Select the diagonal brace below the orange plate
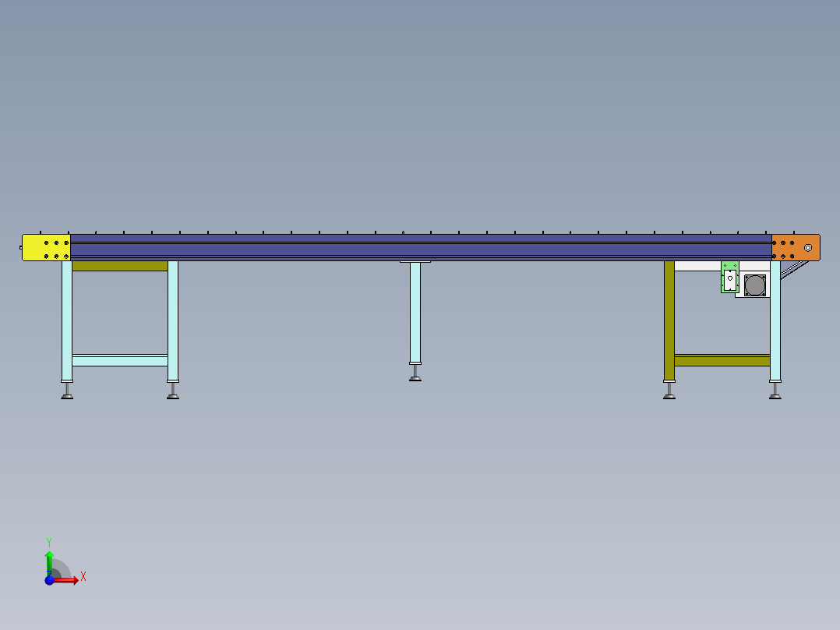 [x=795, y=270]
